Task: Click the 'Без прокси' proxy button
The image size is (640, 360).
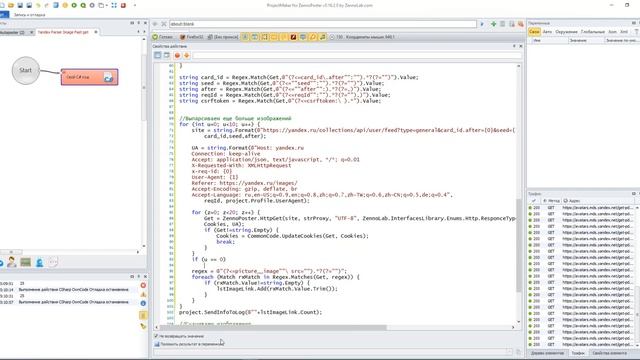Action: coord(223,37)
